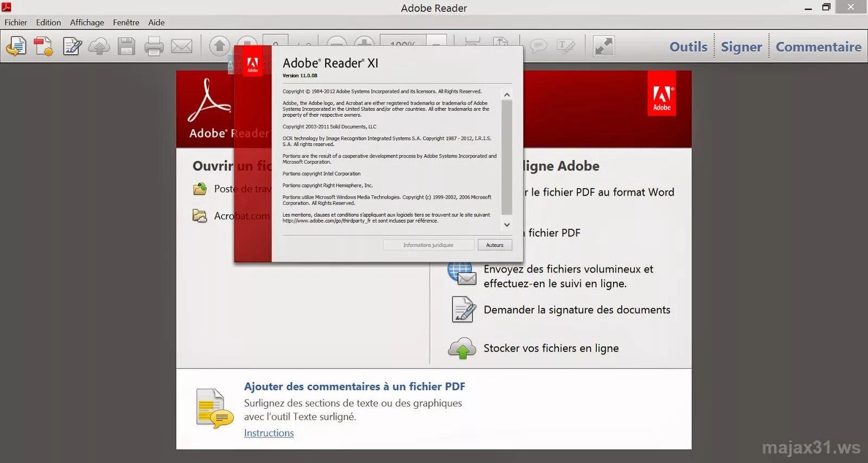The width and height of the screenshot is (868, 463).
Task: Click the zoom in plus icon
Action: pyautogui.click(x=364, y=41)
